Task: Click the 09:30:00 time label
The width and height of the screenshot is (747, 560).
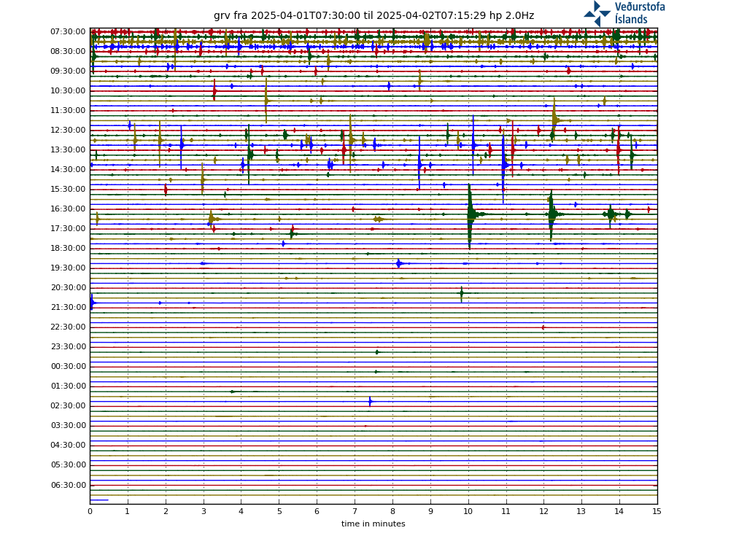Action: point(68,71)
